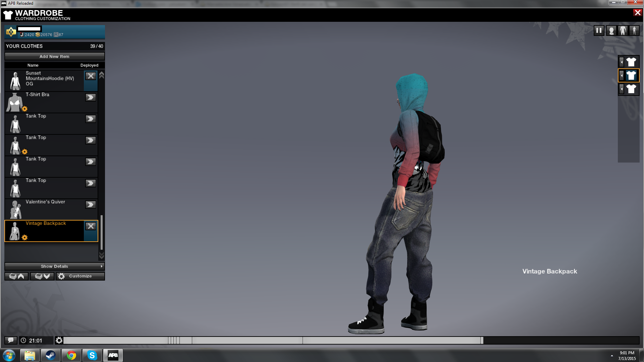
Task: Click customized gear badge on Vintage Backpack
Action: tap(24, 238)
